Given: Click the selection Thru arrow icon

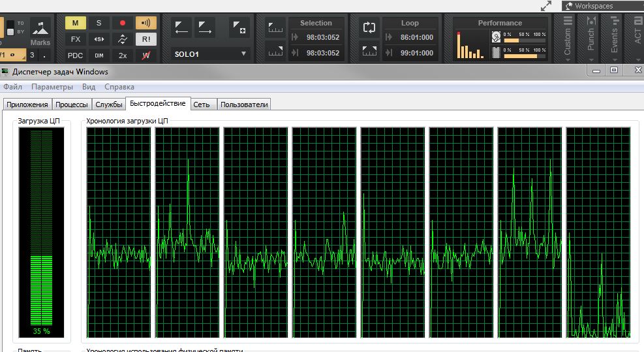Looking at the screenshot, I should 295,53.
